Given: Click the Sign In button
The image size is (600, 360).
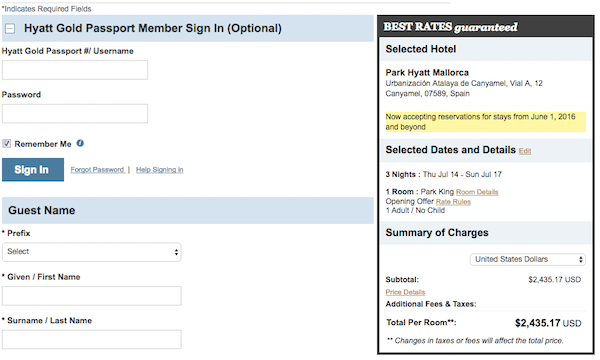Looking at the screenshot, I should click(x=33, y=169).
